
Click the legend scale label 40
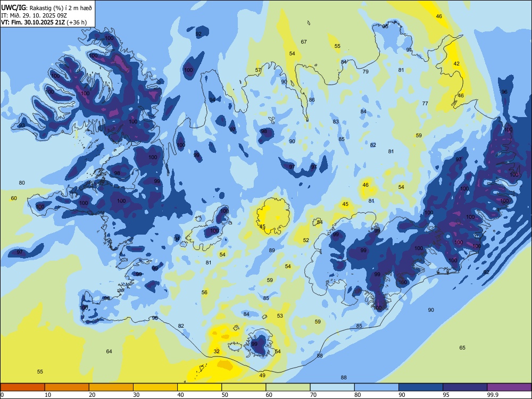[180, 395]
